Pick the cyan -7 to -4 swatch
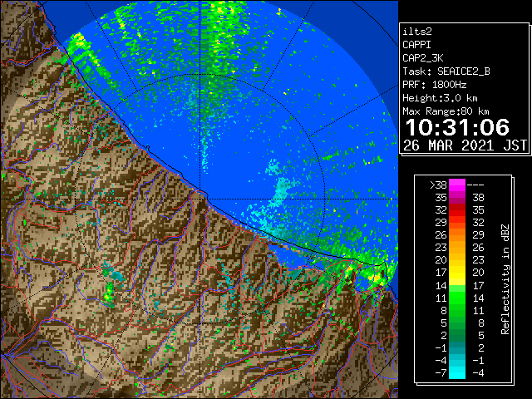The height and width of the screenshot is (399, 532). pyautogui.click(x=457, y=372)
